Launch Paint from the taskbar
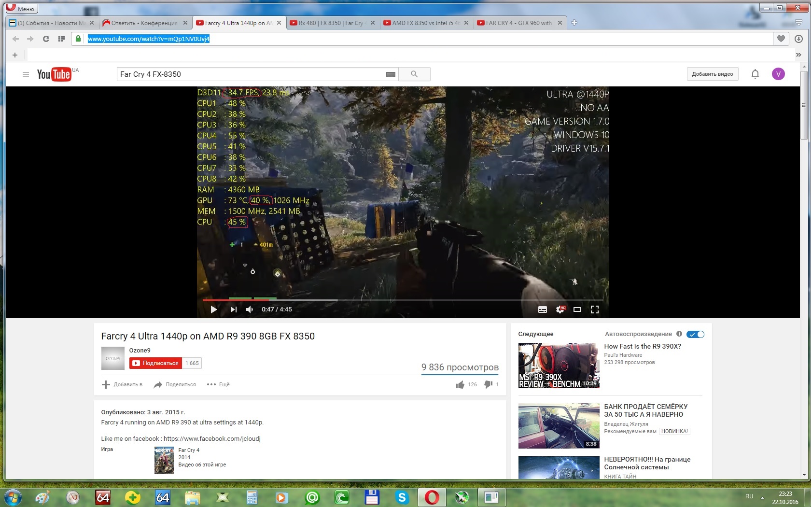Viewport: 812px width, 507px height. (x=42, y=497)
